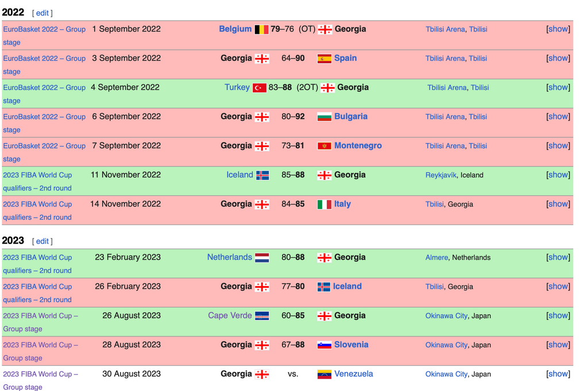
Task: Click the Slovenia flag icon
Action: tap(324, 345)
